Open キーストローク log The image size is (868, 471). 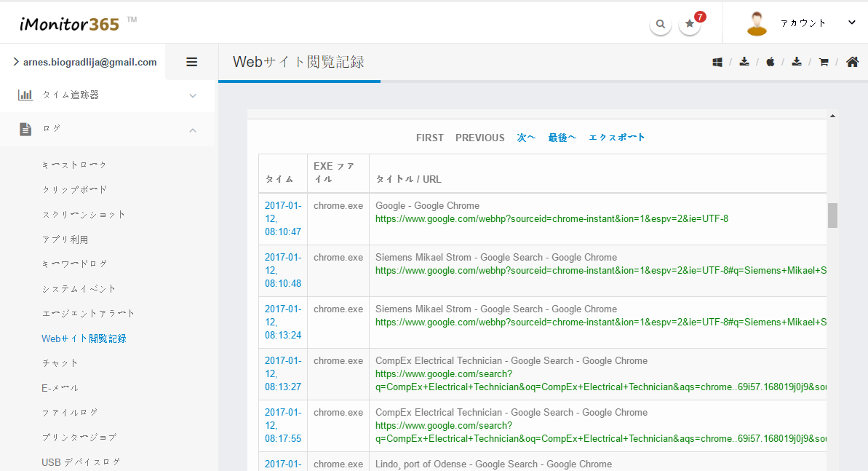74,165
